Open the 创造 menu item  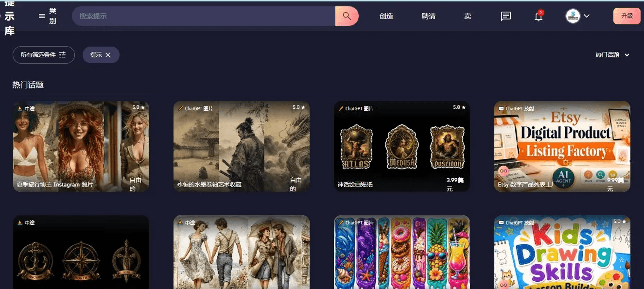pos(386,16)
